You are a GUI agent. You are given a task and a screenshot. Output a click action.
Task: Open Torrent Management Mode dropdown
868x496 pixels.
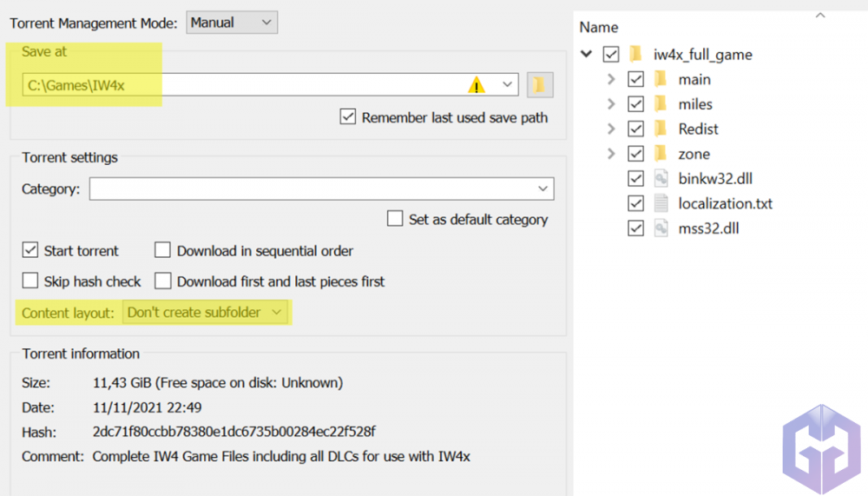232,23
